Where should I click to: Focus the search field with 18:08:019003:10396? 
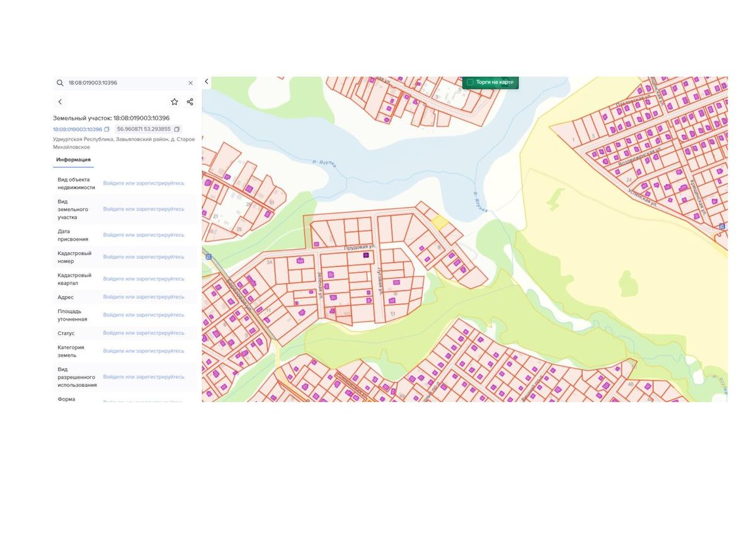point(126,83)
